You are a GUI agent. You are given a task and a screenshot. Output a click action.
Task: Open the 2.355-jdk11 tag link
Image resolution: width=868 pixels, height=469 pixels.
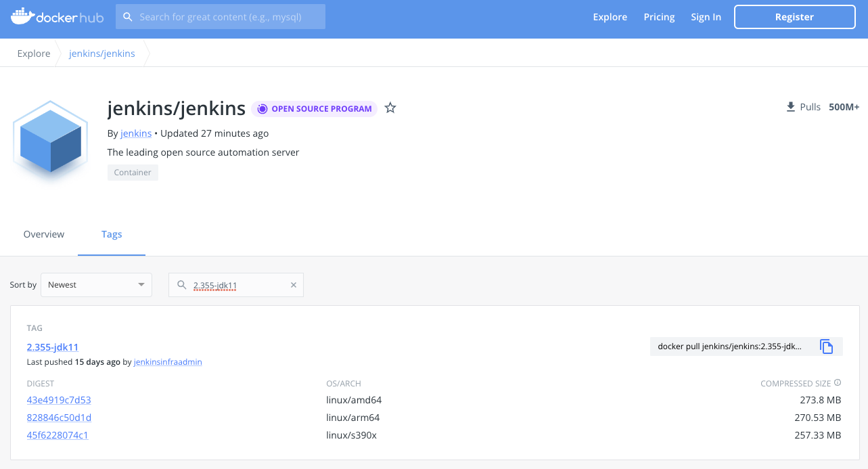tap(53, 347)
